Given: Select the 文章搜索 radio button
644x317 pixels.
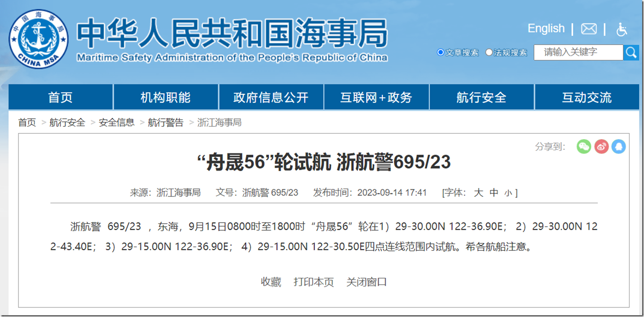Looking at the screenshot, I should (x=440, y=52).
